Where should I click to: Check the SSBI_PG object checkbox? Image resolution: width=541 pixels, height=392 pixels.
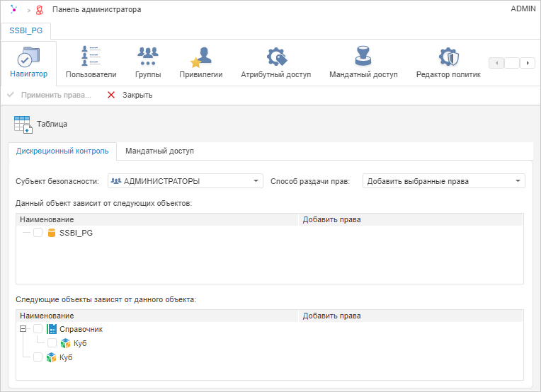coord(38,233)
